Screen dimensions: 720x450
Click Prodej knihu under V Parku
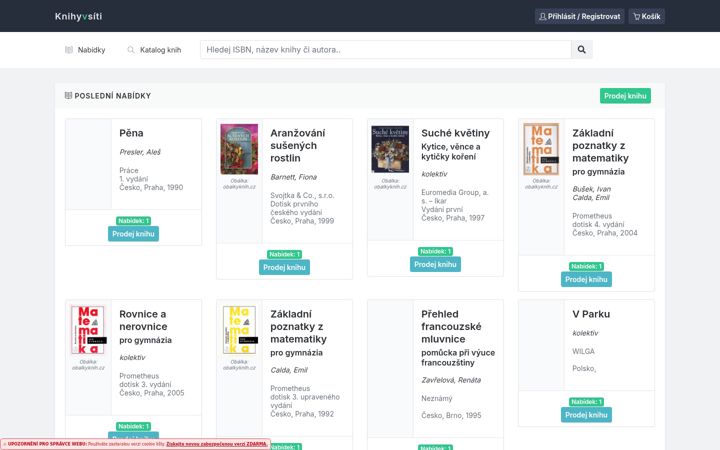[586, 415]
